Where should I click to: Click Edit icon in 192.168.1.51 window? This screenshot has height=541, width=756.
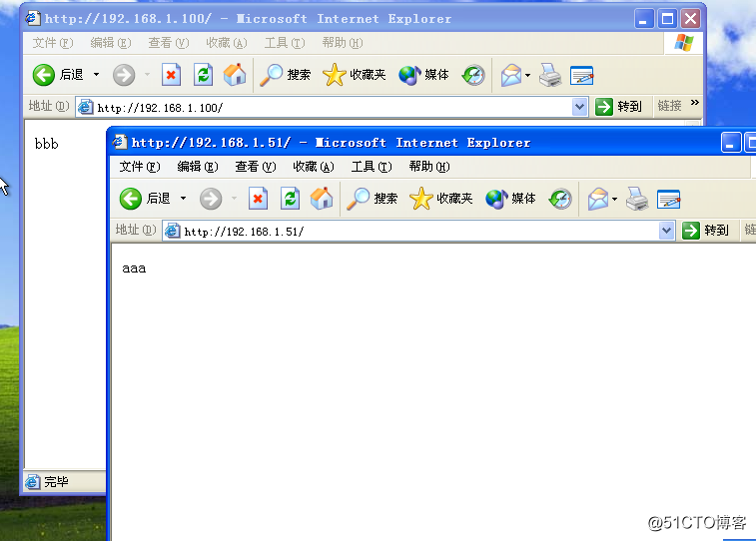click(669, 199)
